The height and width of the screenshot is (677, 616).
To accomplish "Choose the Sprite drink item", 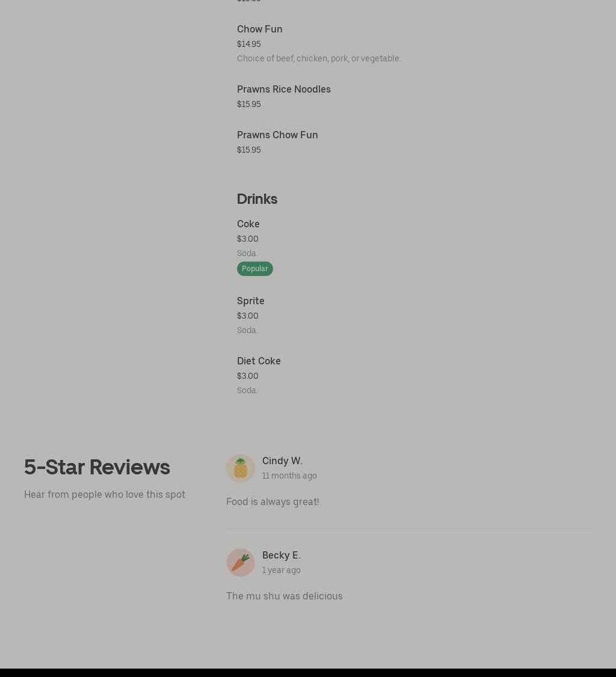I will click(x=250, y=301).
